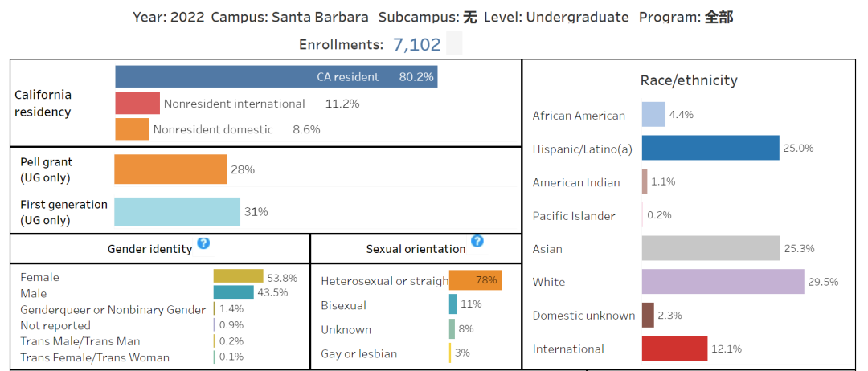Select the Male gender bar
Viewport: 868px width, 371px height.
coord(234,292)
